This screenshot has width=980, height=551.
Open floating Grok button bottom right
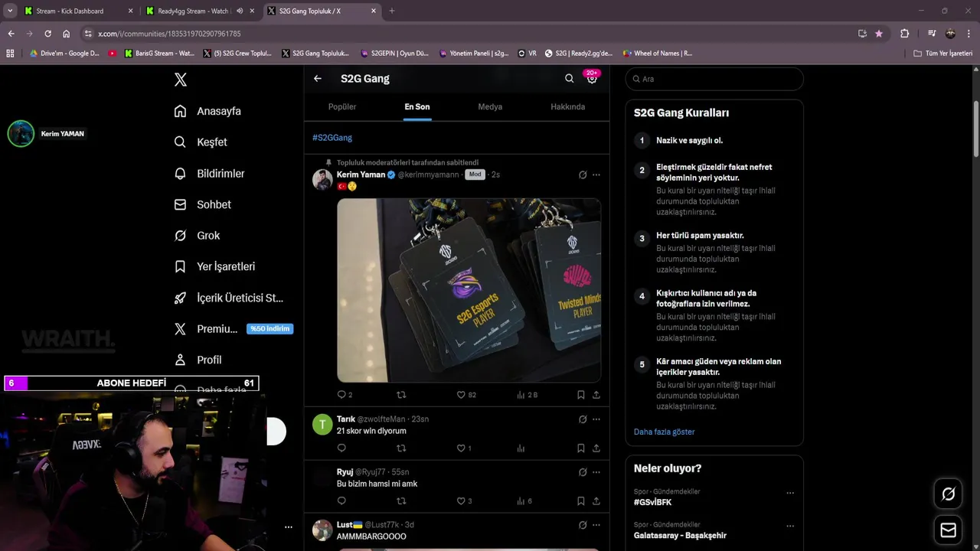pos(948,494)
